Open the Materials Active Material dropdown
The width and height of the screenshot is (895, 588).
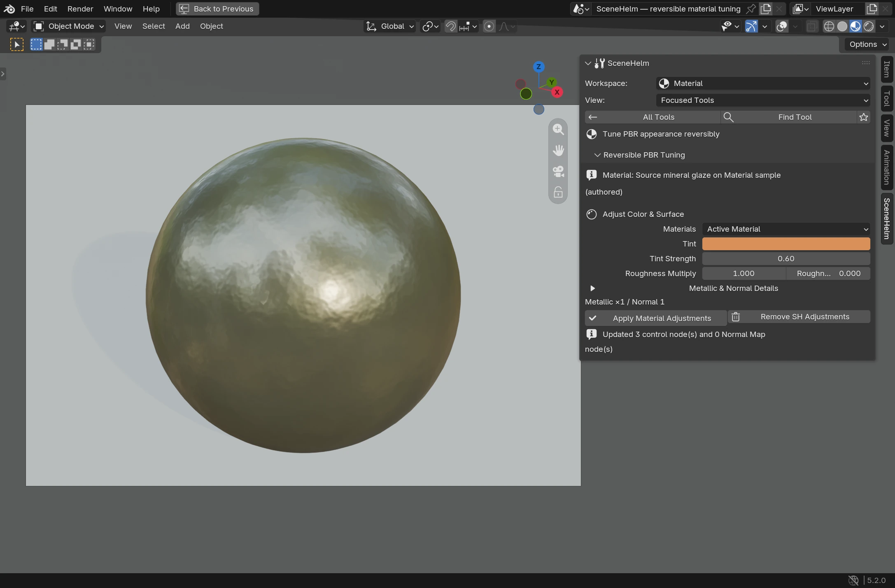coord(786,229)
